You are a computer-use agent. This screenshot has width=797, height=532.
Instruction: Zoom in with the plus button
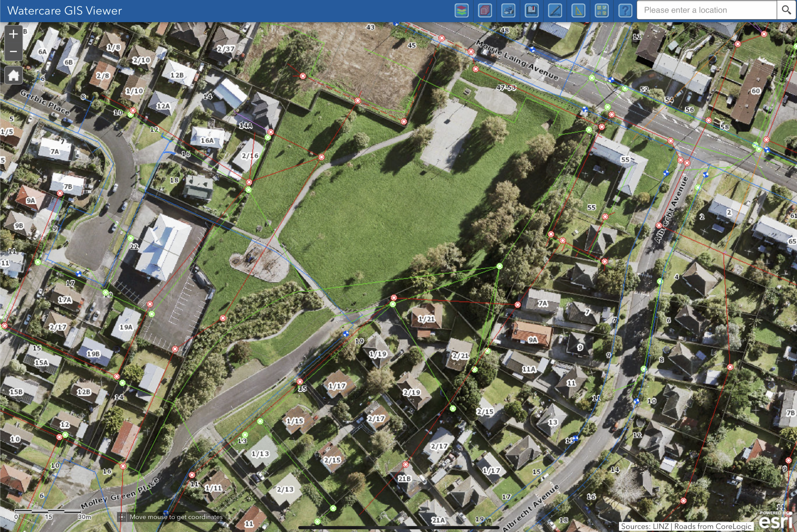pyautogui.click(x=13, y=34)
